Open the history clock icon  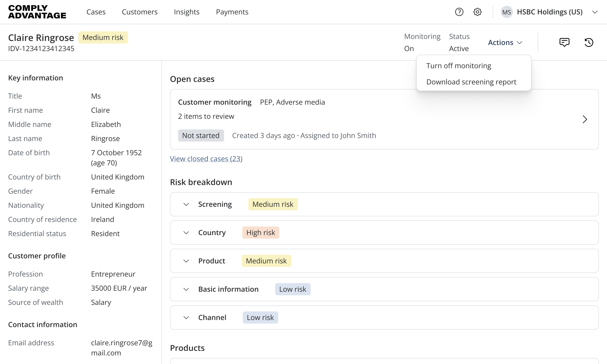point(589,42)
